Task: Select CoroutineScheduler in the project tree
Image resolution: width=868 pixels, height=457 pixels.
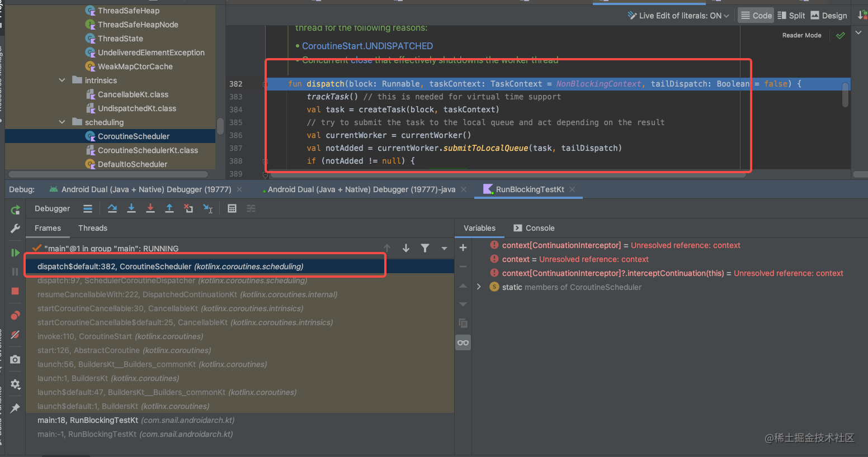Action: 110,136
